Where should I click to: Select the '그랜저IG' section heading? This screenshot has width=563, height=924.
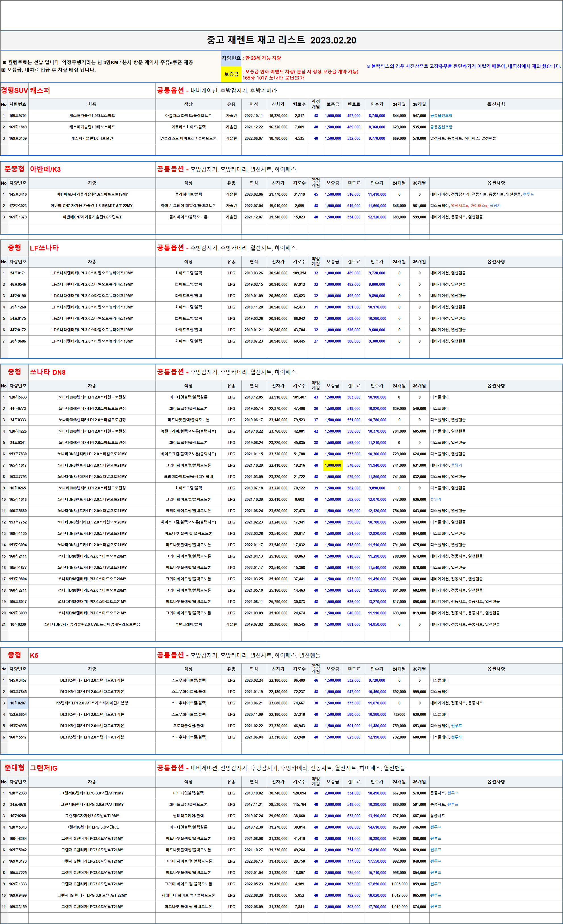coord(44,768)
